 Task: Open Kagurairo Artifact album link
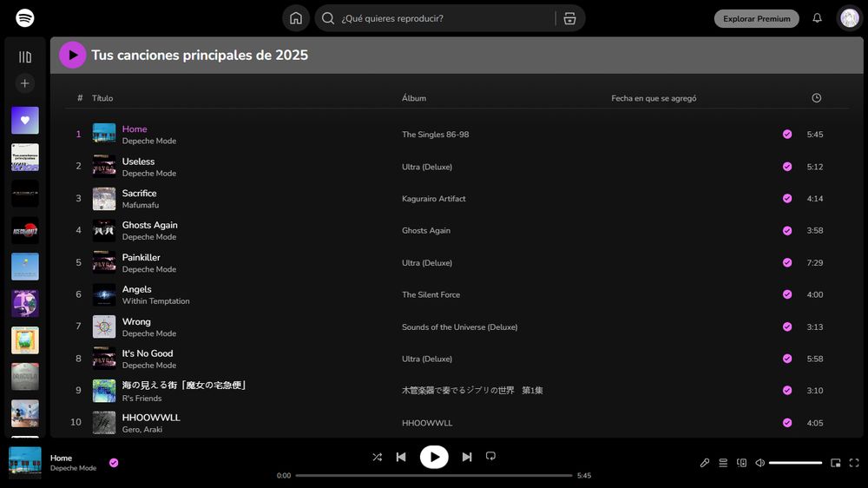(433, 198)
